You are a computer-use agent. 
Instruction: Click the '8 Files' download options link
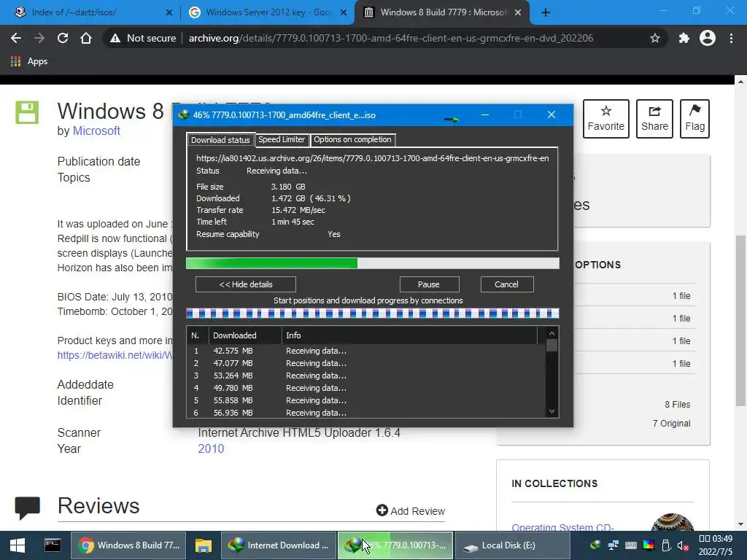pyautogui.click(x=678, y=404)
